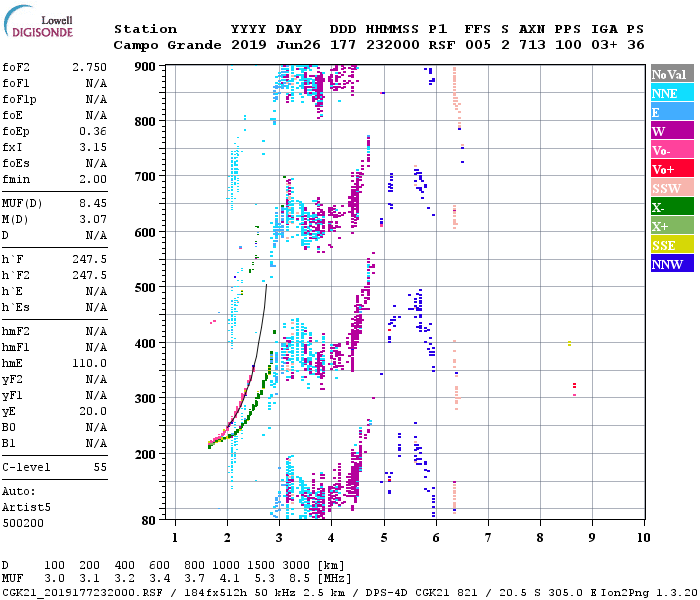Click the h`F2 row label
This screenshot has width=700, height=600.
(x=16, y=275)
